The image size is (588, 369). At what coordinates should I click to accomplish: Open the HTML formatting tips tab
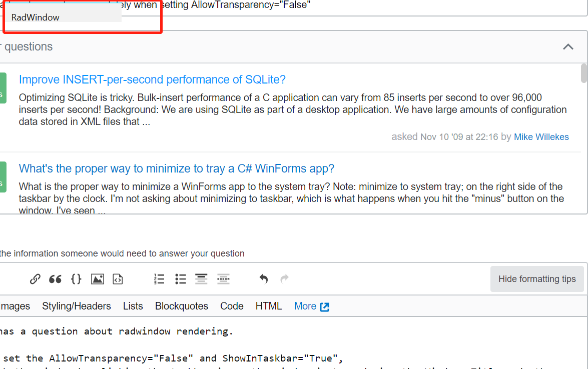click(x=269, y=306)
